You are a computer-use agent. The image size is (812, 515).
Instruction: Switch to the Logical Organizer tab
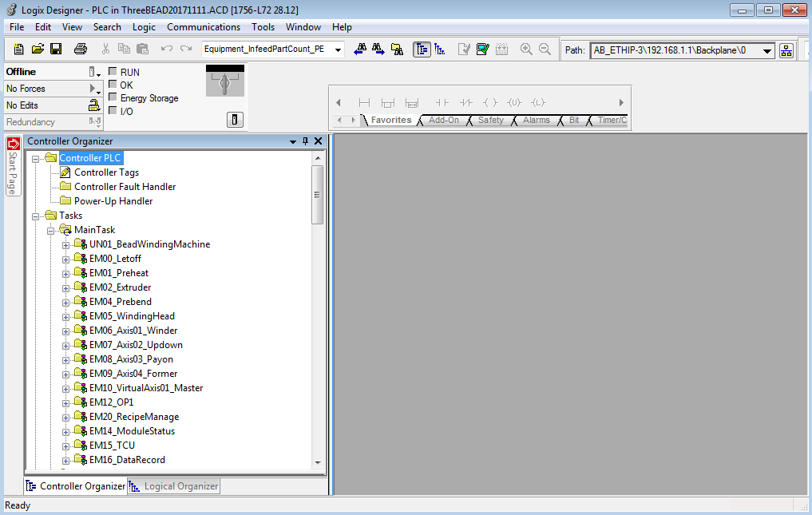click(174, 486)
